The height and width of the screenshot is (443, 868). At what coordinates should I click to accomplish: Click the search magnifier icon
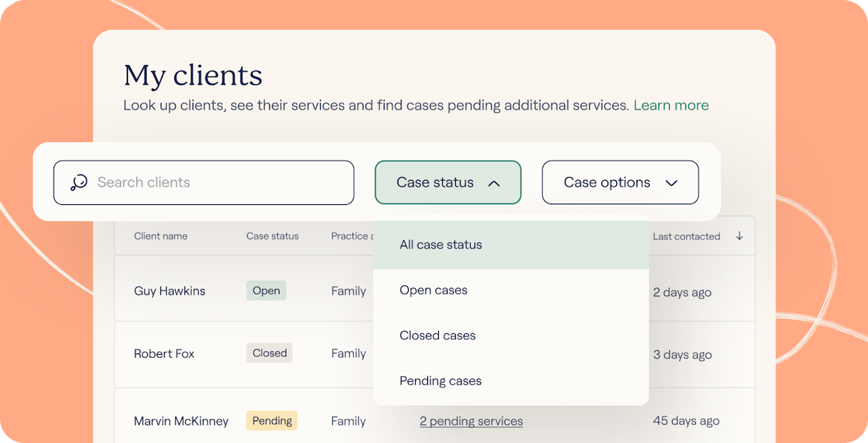(79, 182)
